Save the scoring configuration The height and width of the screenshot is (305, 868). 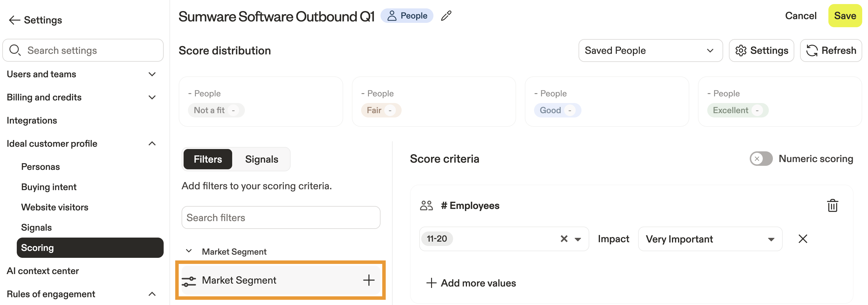point(845,16)
